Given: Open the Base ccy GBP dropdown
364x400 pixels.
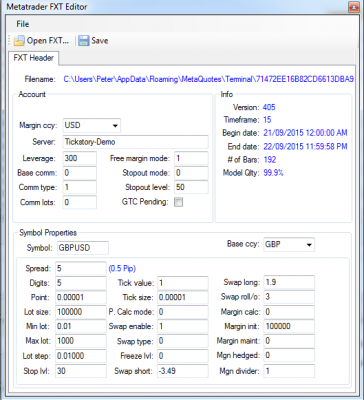Looking at the screenshot, I should click(x=289, y=244).
